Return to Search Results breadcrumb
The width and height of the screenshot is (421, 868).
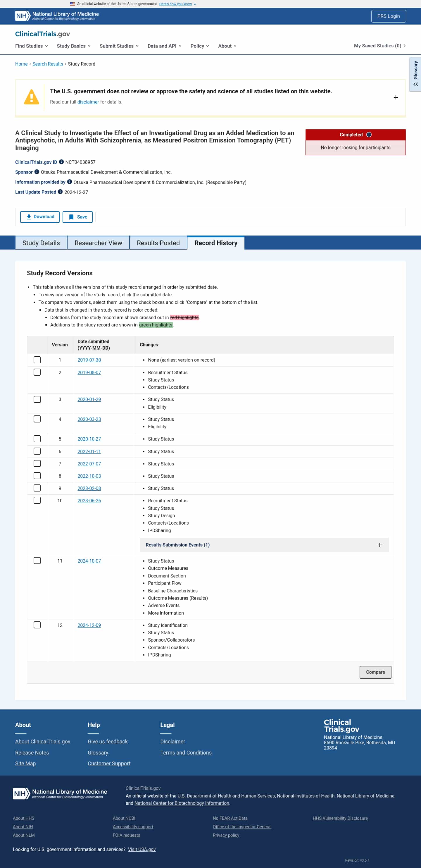click(x=48, y=64)
